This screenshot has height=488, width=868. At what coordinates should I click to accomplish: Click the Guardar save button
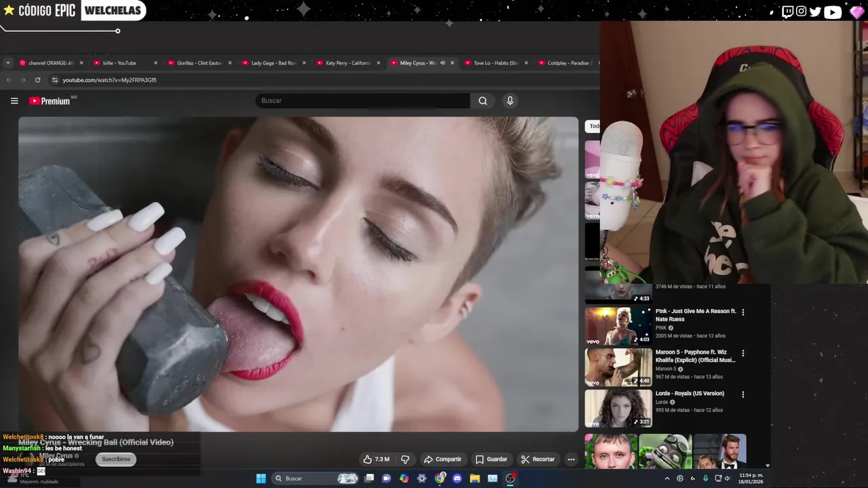tap(492, 459)
